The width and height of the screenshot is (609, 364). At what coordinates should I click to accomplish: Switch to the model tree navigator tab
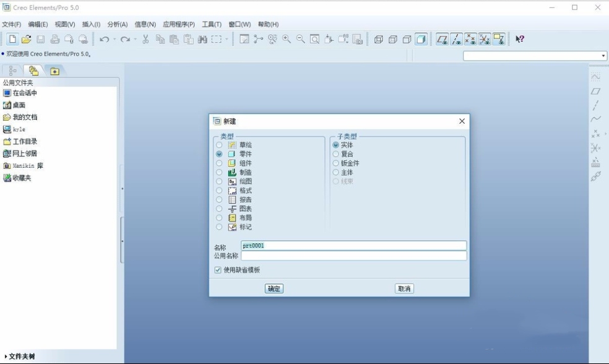pyautogui.click(x=13, y=71)
